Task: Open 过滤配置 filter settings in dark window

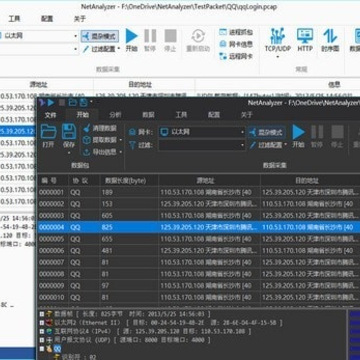Action: pyautogui.click(x=268, y=145)
